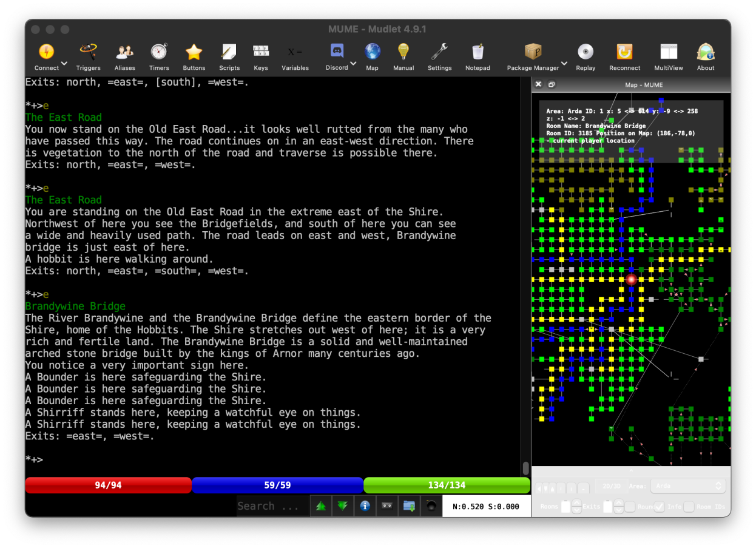Screen dimensions: 756x548
Task: Click the Reconnect icon
Action: click(x=624, y=52)
